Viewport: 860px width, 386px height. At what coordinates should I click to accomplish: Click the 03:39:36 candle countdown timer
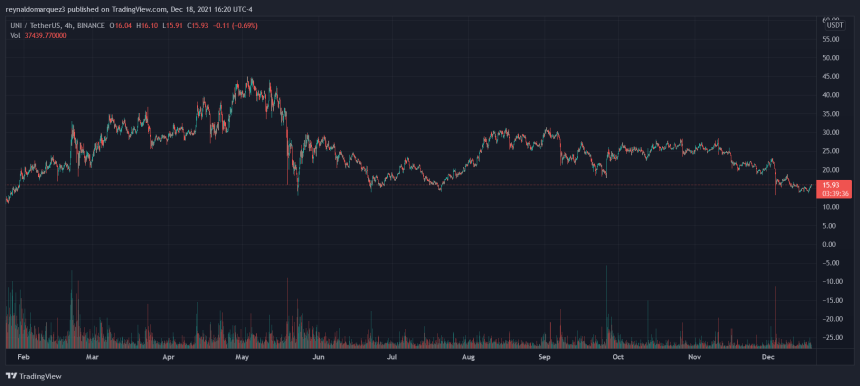834,194
